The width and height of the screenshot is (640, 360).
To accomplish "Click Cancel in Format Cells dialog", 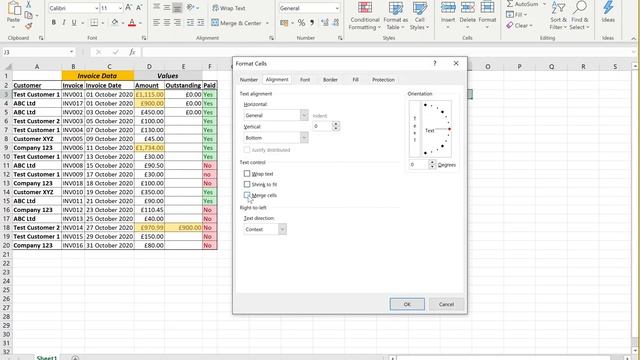I will 446,304.
